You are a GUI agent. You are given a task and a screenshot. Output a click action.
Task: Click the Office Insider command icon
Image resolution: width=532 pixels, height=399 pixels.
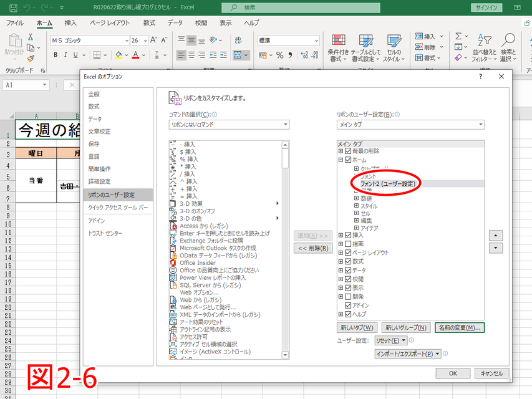pos(173,263)
